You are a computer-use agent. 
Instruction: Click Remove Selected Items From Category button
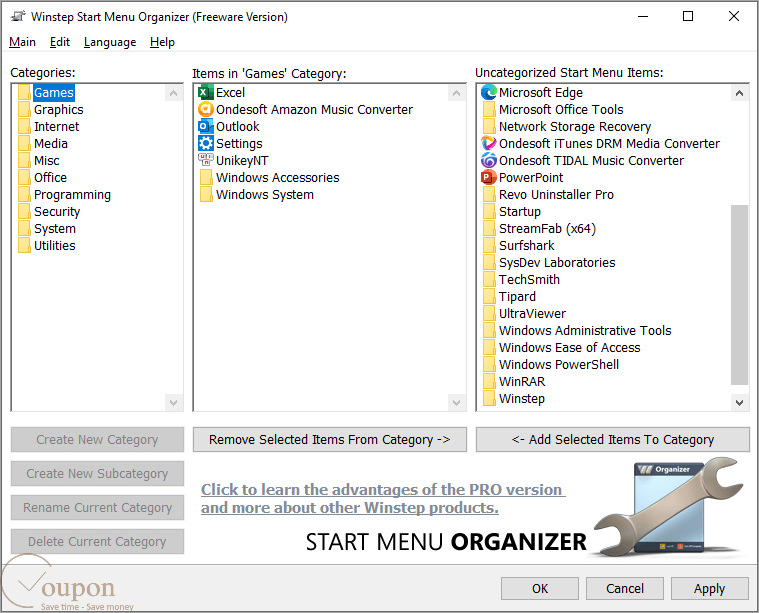(330, 440)
